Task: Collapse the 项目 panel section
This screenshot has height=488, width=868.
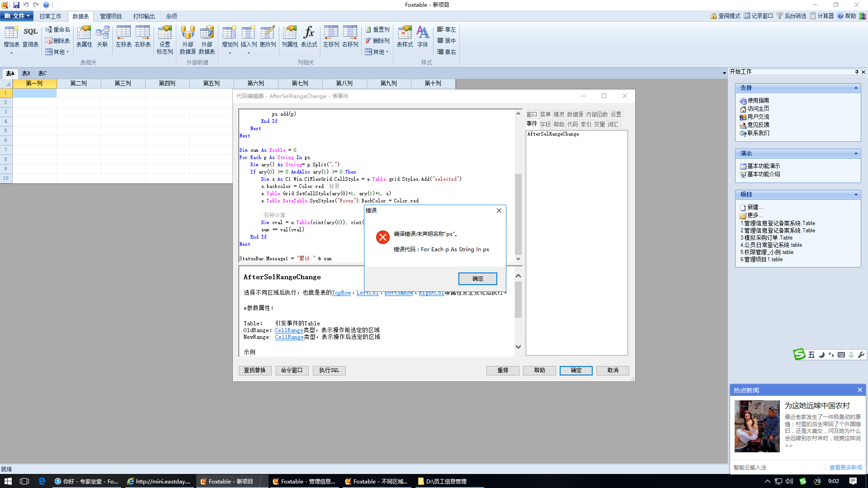Action: pyautogui.click(x=856, y=195)
